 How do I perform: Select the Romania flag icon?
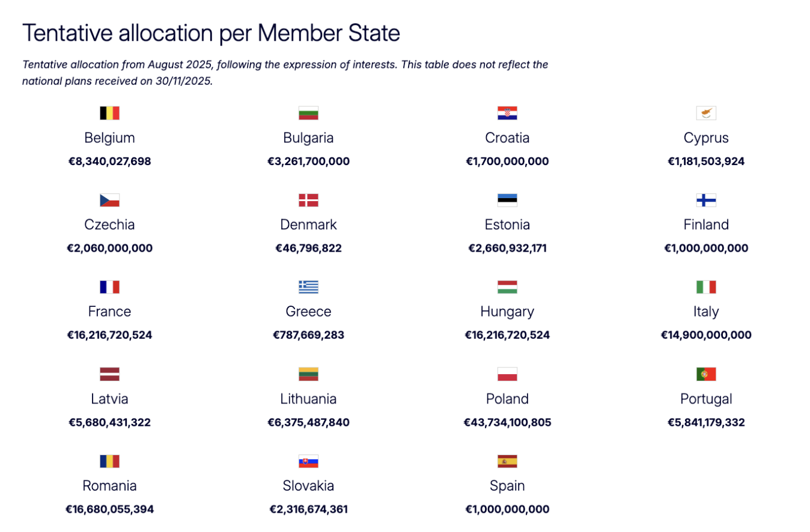[x=109, y=461]
